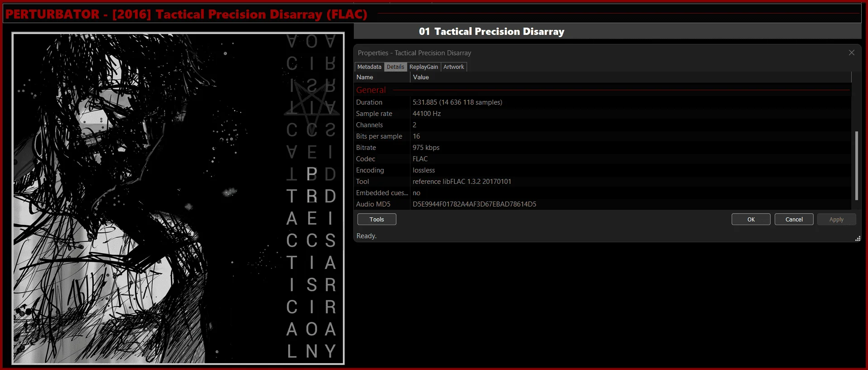868x370 pixels.
Task: Click the dialog resize grip
Action: pyautogui.click(x=858, y=239)
